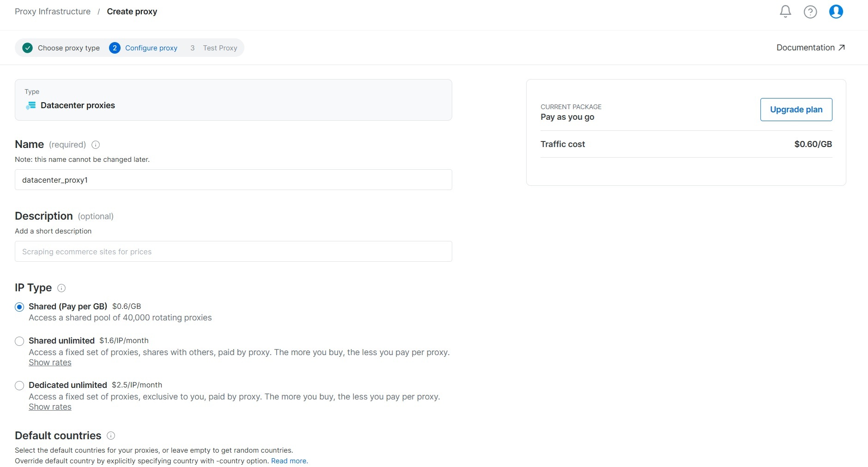Choose the Dedicated unlimited radio button
Image resolution: width=868 pixels, height=467 pixels.
pyautogui.click(x=19, y=386)
